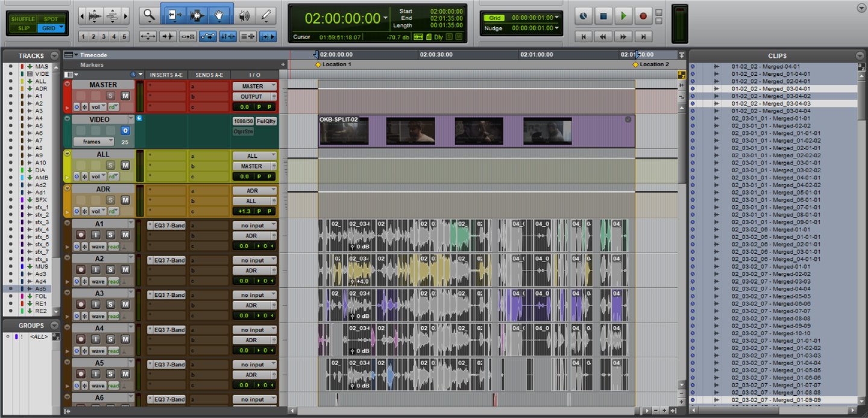Click the Record button in transport
Viewport: 868px width, 418px height.
click(643, 16)
